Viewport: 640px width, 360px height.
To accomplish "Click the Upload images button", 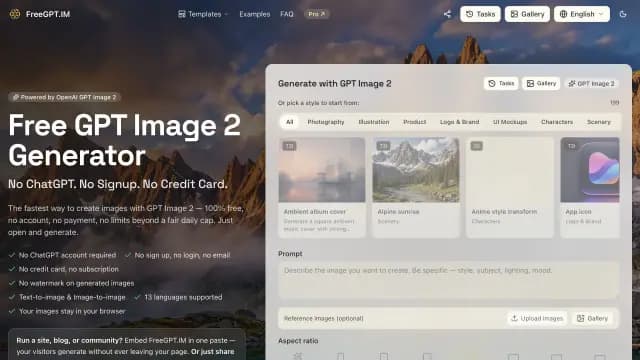I will click(537, 318).
